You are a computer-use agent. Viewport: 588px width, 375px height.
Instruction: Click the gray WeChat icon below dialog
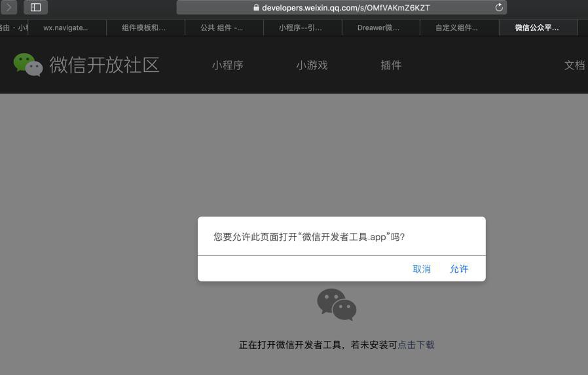click(x=337, y=304)
